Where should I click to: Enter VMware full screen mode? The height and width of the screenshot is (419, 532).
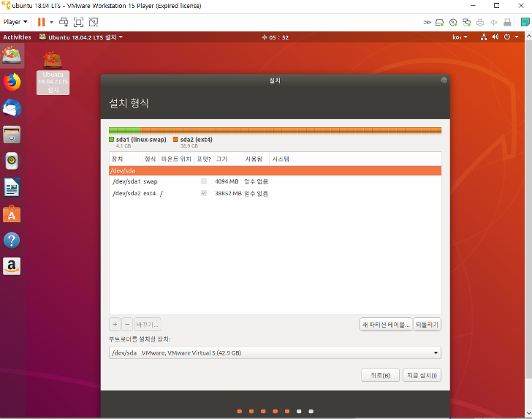pos(78,22)
